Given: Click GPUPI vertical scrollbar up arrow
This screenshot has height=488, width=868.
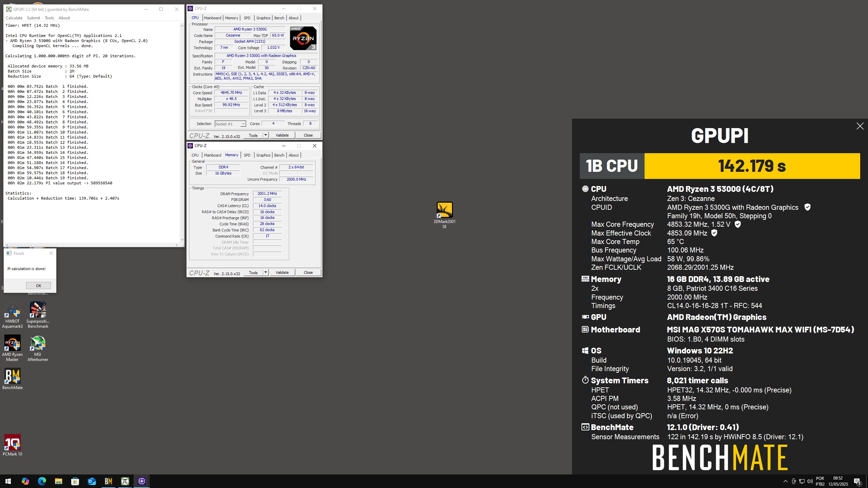Looking at the screenshot, I should click(182, 26).
